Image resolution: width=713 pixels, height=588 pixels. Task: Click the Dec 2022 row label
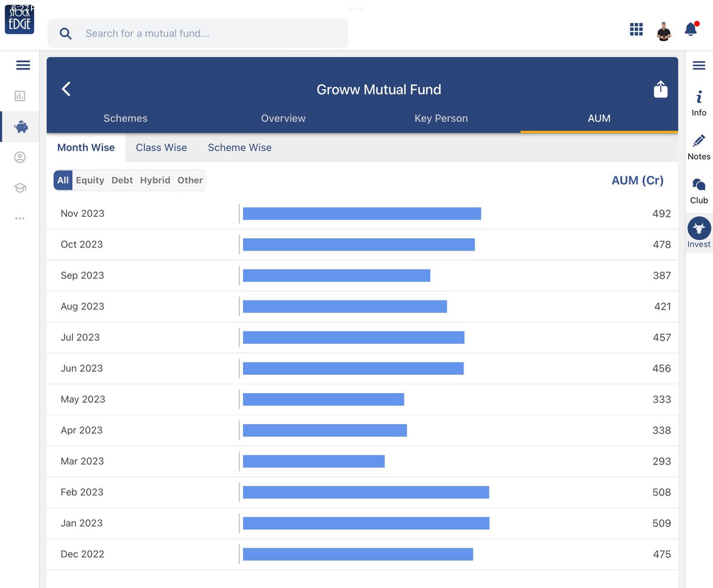coord(83,554)
